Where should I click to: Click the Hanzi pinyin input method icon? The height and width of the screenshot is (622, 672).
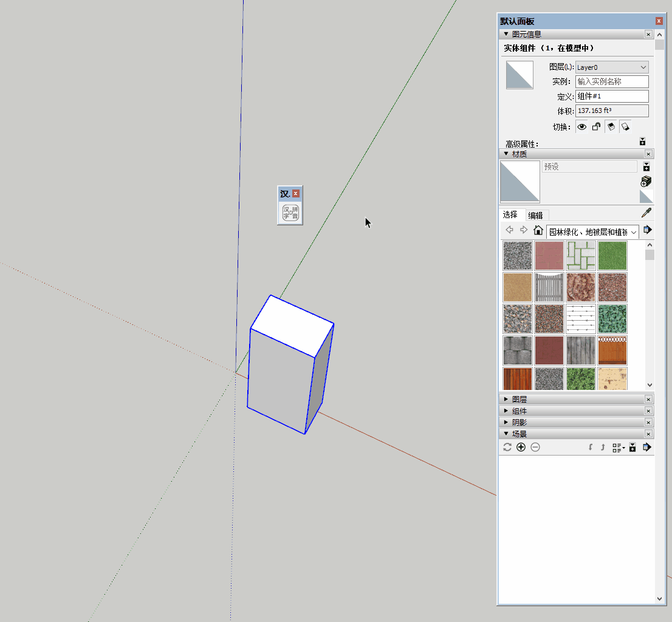[290, 213]
